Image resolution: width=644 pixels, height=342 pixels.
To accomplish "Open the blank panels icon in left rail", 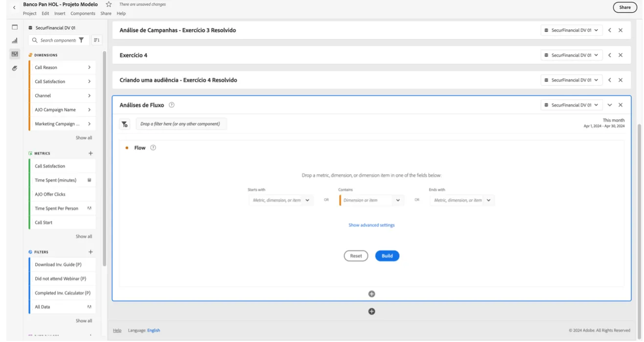I will (15, 27).
